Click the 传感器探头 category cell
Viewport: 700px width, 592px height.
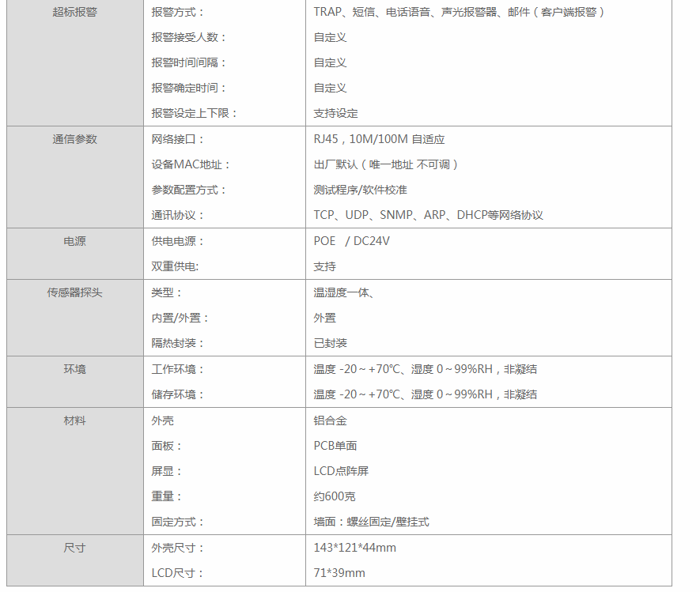[75, 293]
